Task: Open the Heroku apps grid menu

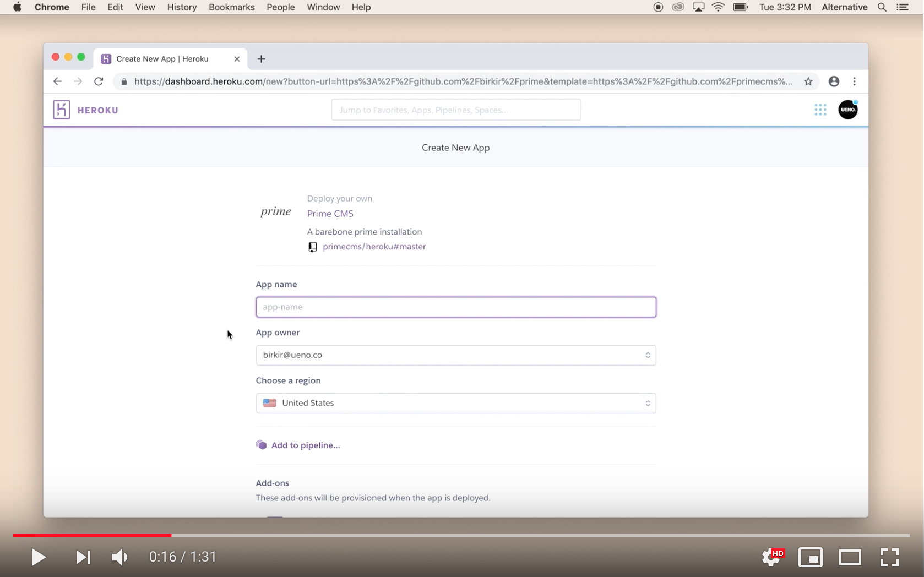Action: click(x=820, y=110)
